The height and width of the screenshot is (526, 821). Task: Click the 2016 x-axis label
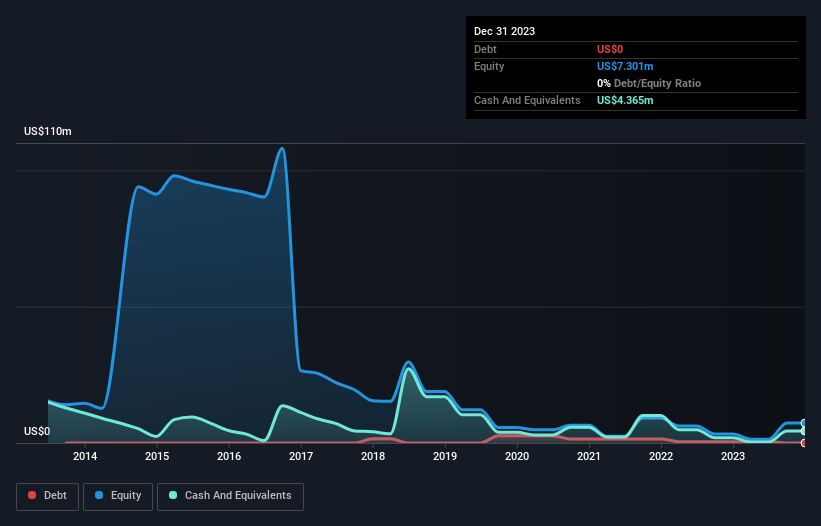tap(229, 456)
